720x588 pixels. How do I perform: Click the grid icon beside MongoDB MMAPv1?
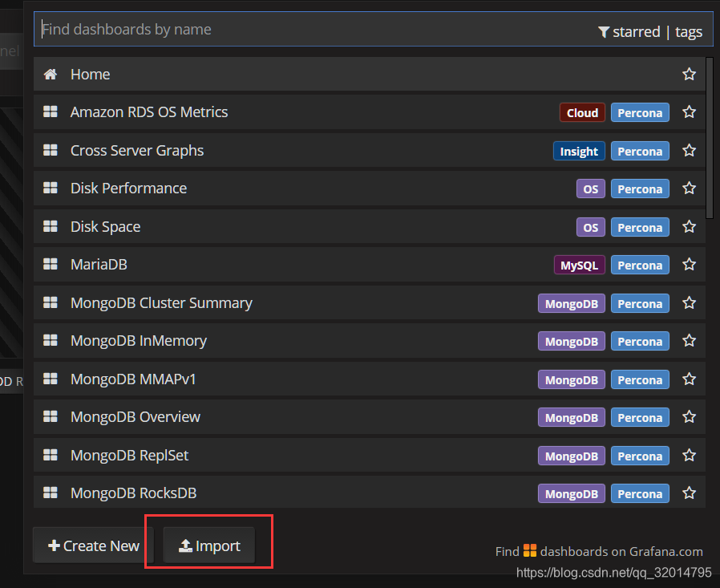tap(50, 379)
